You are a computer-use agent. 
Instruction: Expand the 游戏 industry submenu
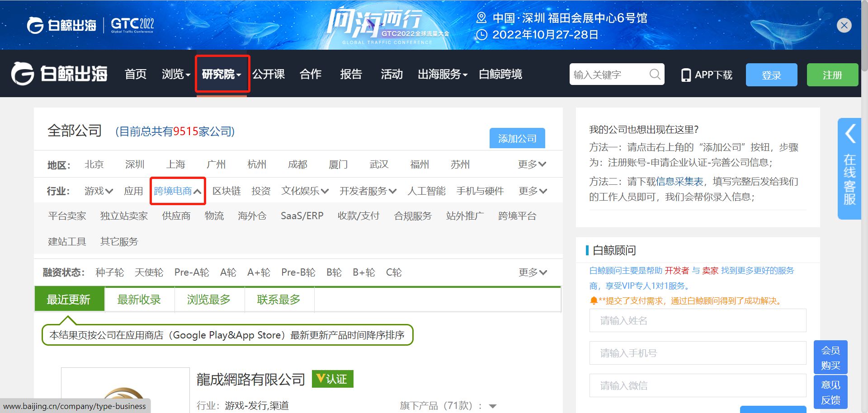point(99,191)
